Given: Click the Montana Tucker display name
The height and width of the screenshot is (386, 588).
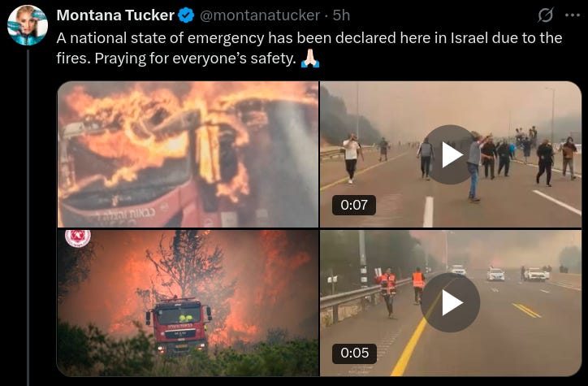Looking at the screenshot, I should [115, 15].
